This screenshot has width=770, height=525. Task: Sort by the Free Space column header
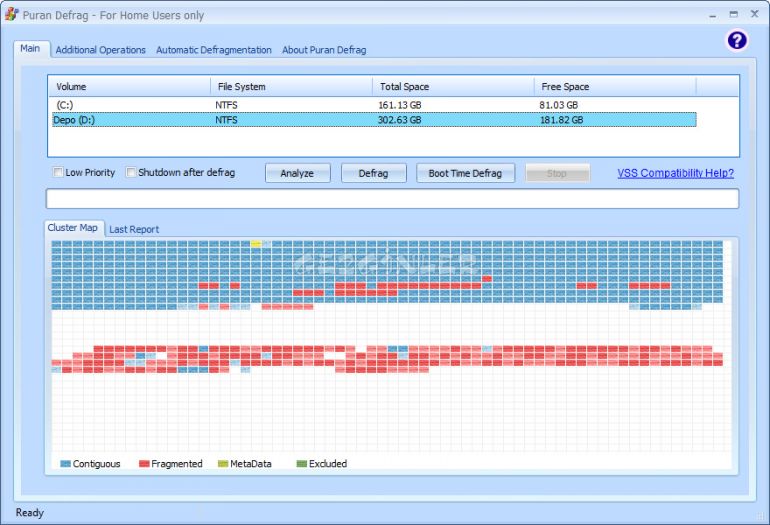click(x=614, y=87)
